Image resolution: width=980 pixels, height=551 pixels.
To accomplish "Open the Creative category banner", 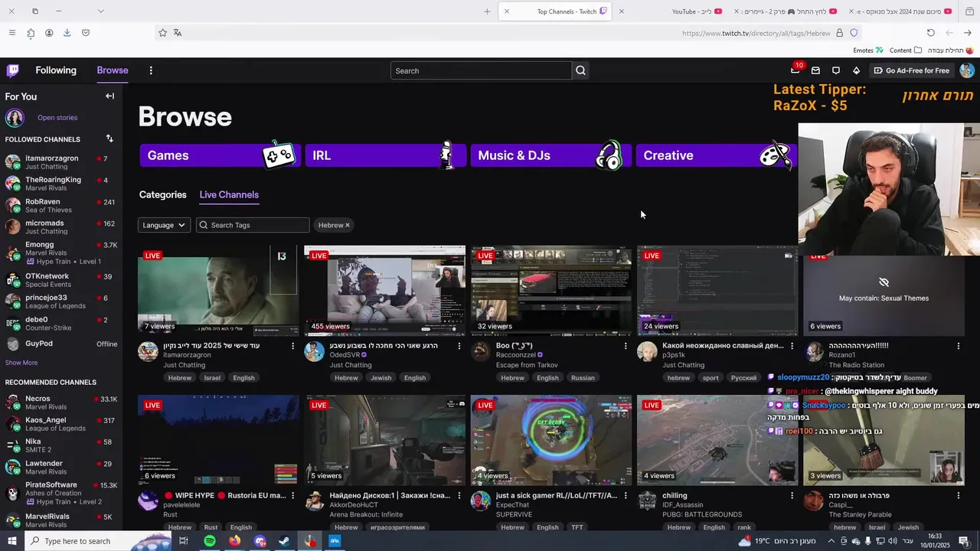I will [x=716, y=155].
